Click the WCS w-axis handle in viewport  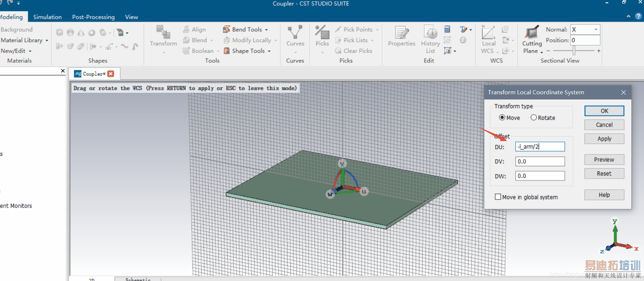(x=330, y=194)
